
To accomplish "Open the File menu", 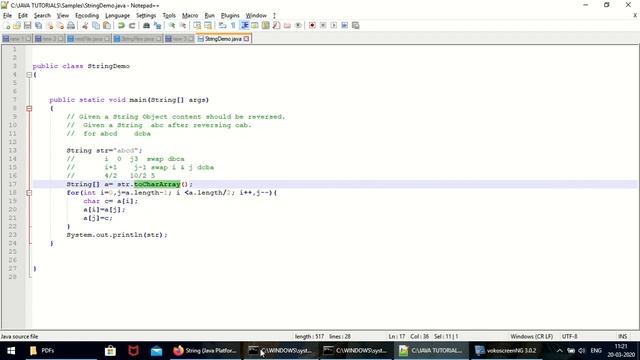I will point(7,16).
